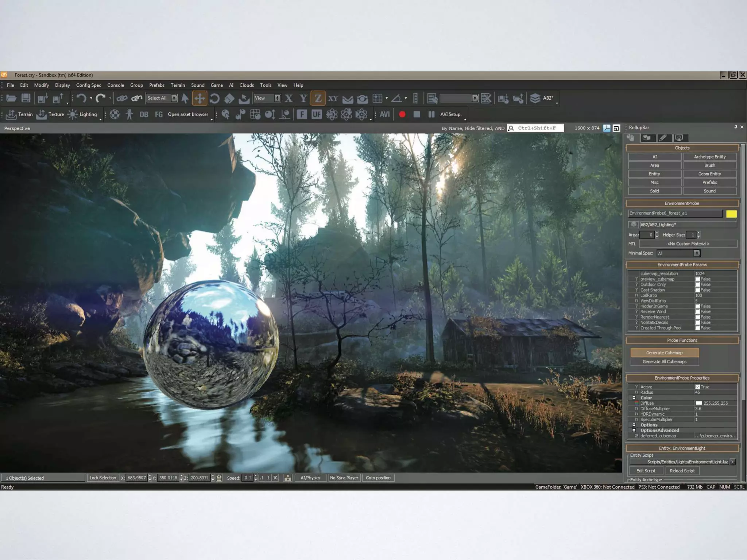Open the Lighting tool icon
Image resolution: width=747 pixels, height=560 pixels.
(x=73, y=114)
